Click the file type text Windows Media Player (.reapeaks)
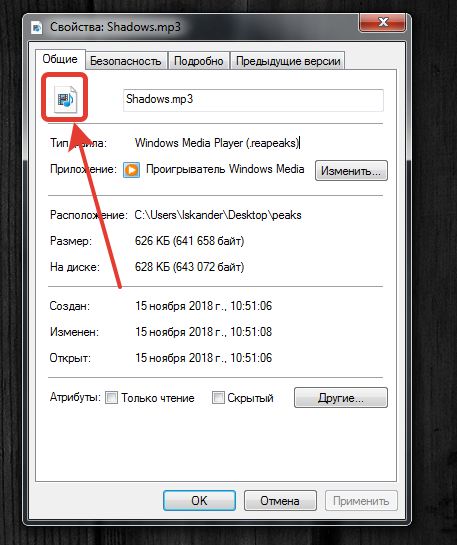This screenshot has width=457, height=545. click(217, 143)
